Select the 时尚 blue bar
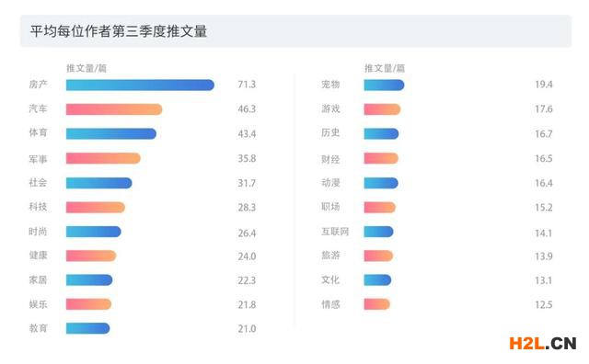This screenshot has width=589, height=364. pos(94,232)
